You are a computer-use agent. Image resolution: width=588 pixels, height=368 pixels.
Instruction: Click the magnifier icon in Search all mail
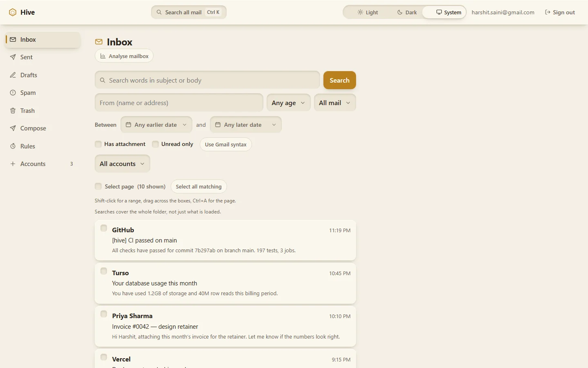pyautogui.click(x=159, y=12)
